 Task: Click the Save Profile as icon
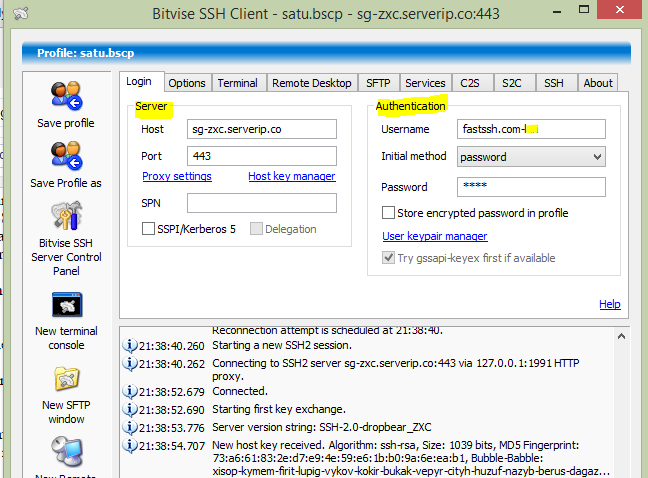coord(66,156)
